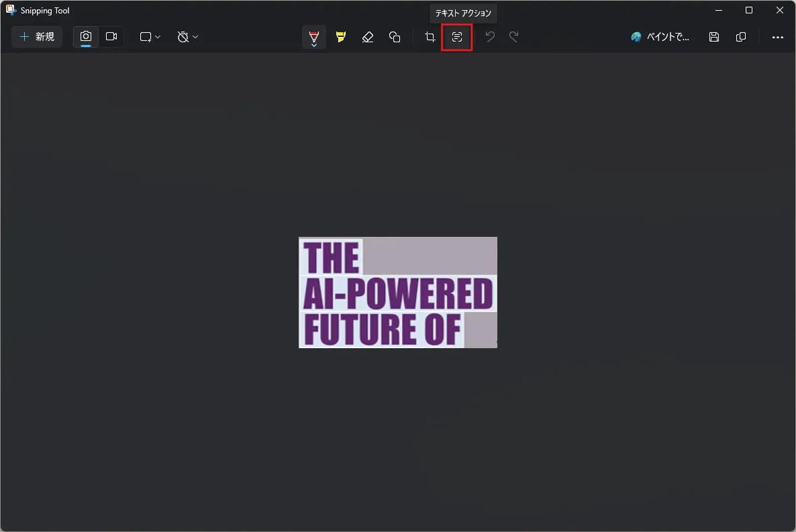This screenshot has width=796, height=532.
Task: Open the See more three-dots menu
Action: click(777, 37)
